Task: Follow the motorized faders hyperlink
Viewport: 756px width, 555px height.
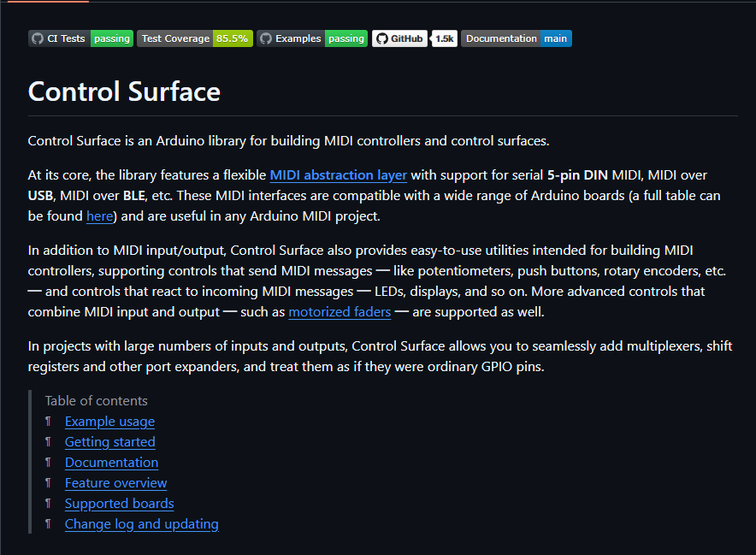Action: pyautogui.click(x=340, y=311)
